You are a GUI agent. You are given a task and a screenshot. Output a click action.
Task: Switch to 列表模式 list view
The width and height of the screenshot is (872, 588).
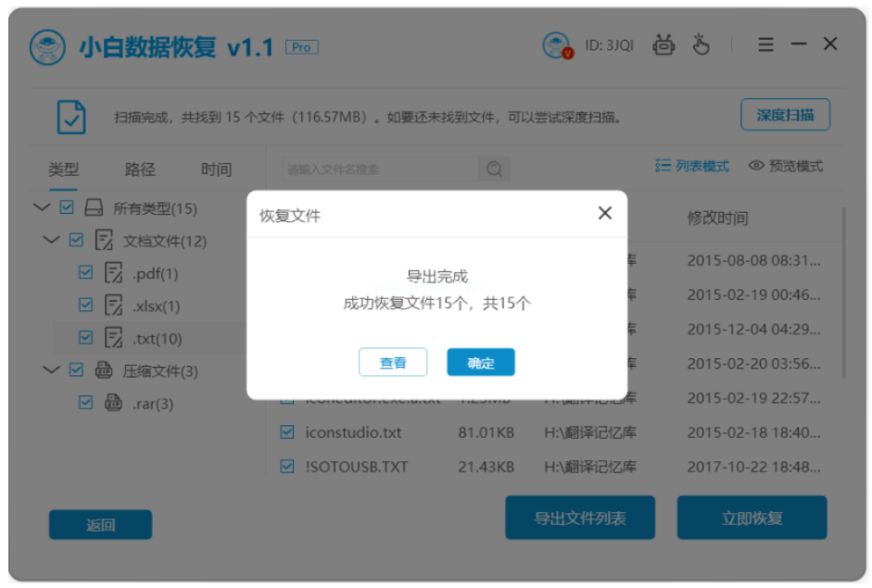tap(692, 167)
